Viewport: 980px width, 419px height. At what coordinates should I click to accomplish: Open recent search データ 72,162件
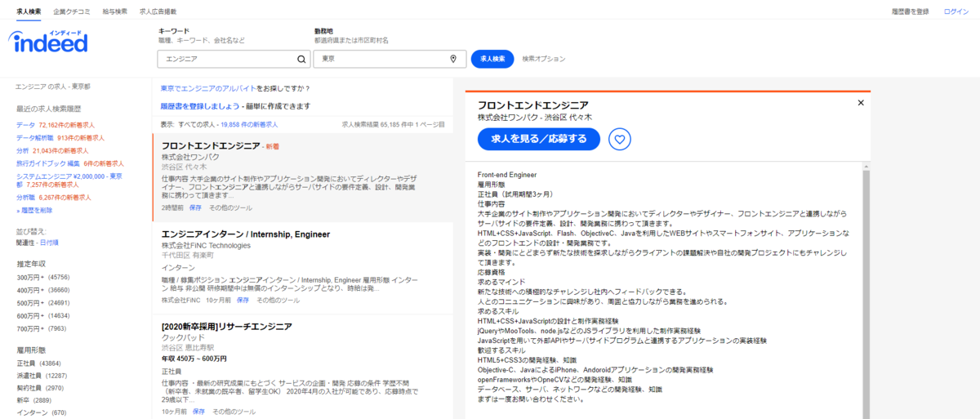(55, 125)
